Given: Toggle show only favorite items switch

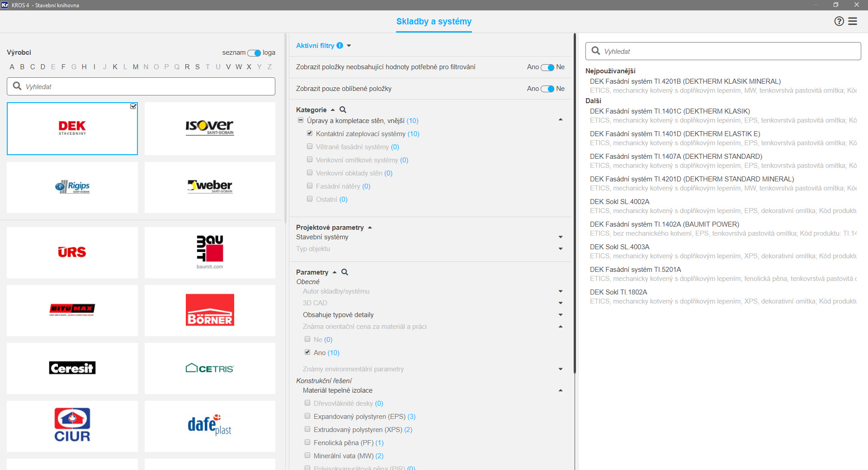Looking at the screenshot, I should click(x=547, y=89).
